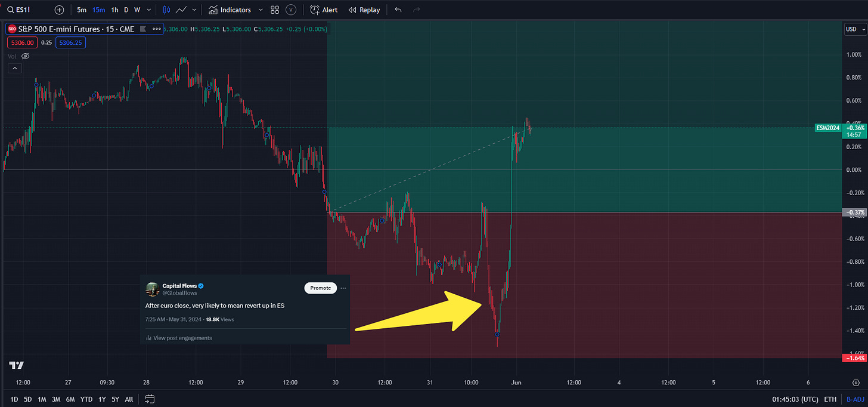Select the W weekly timeframe
This screenshot has height=407, width=868.
[137, 10]
